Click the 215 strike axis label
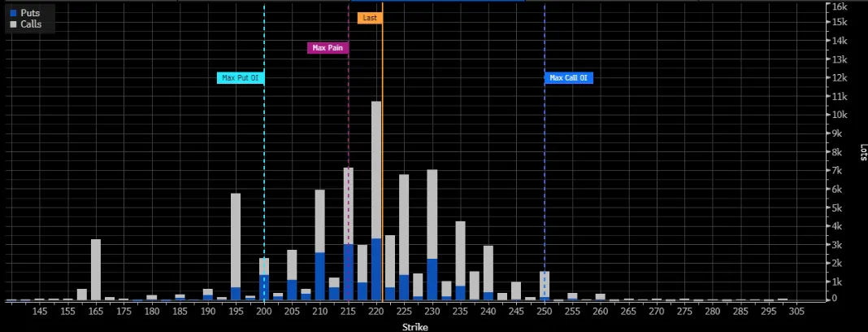The width and height of the screenshot is (868, 332). (348, 312)
